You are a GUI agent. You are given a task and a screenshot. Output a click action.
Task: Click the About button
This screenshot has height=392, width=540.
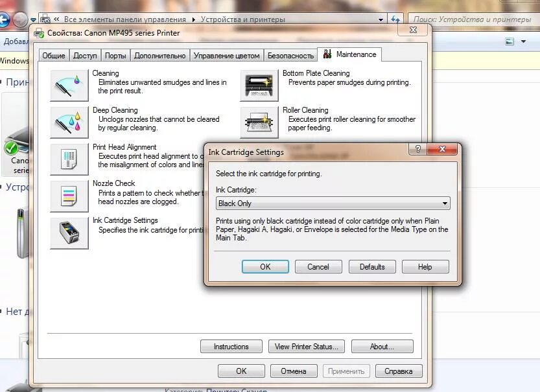click(382, 347)
